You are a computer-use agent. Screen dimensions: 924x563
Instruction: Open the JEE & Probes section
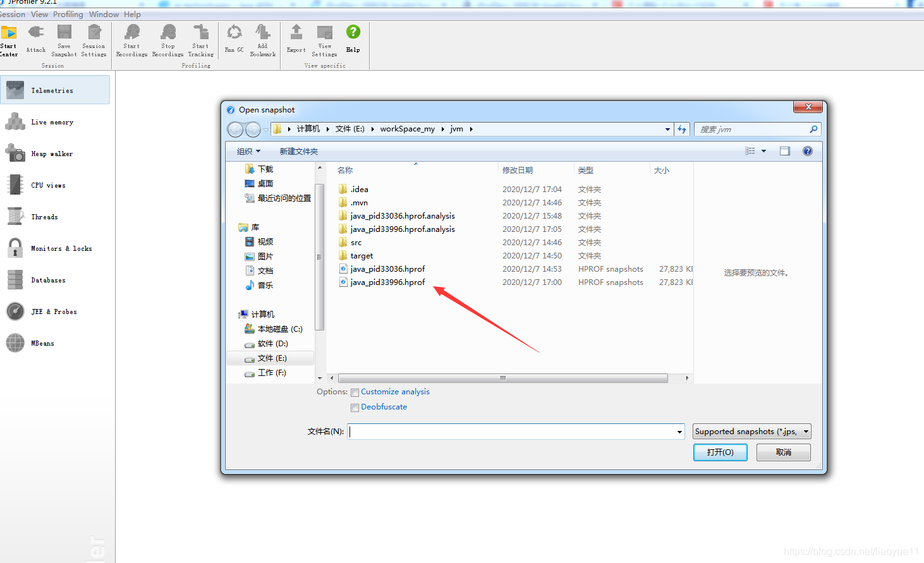coord(55,312)
